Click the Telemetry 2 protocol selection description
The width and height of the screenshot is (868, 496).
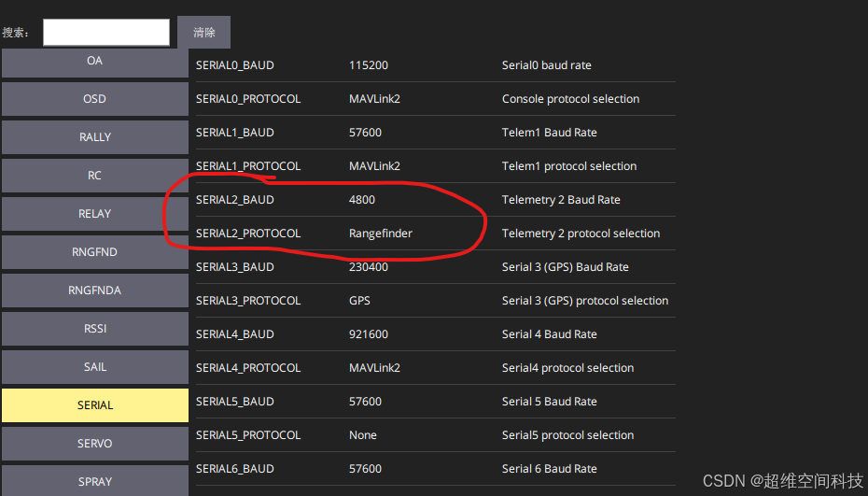tap(581, 234)
